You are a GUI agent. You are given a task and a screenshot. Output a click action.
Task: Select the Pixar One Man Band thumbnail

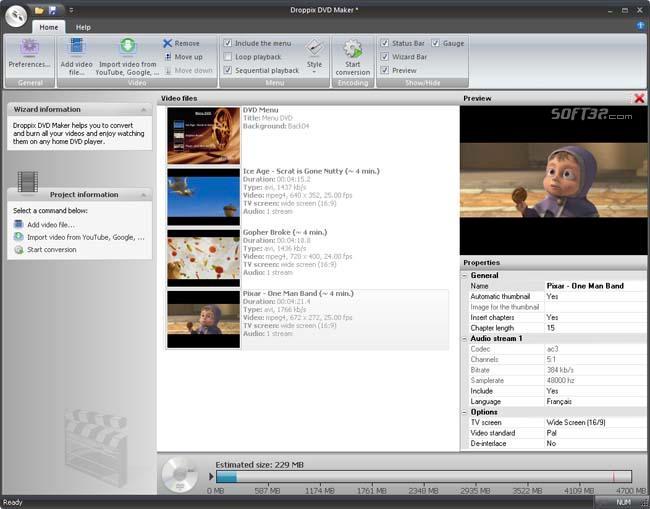[204, 319]
